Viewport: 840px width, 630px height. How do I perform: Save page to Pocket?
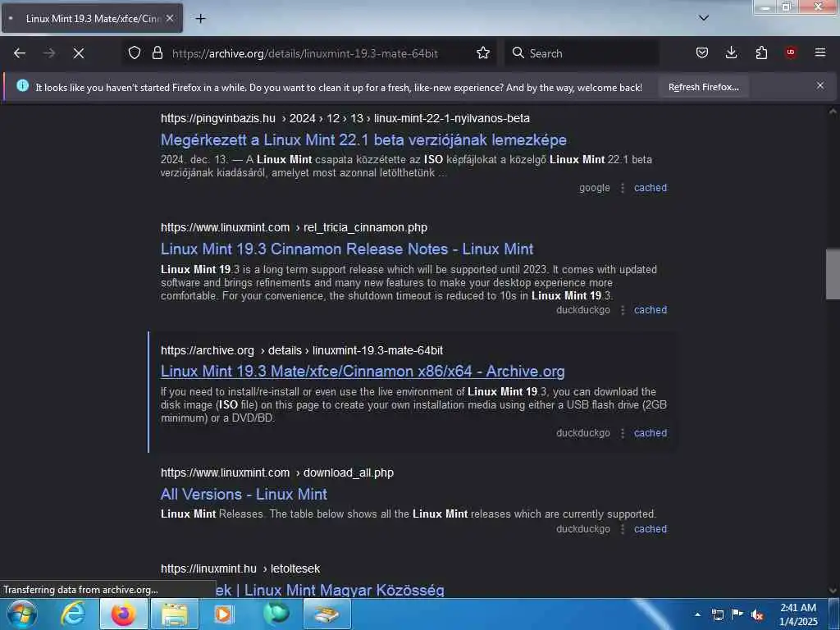pos(702,53)
